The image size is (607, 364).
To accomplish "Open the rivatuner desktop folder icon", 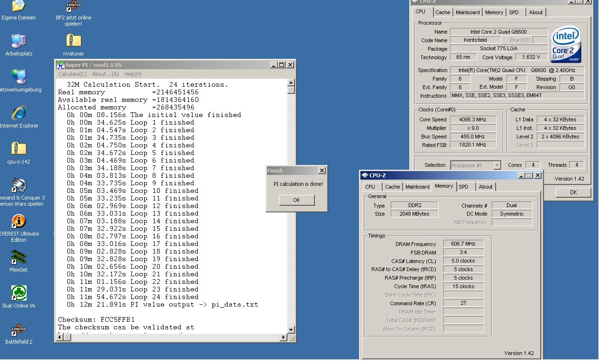I will pyautogui.click(x=74, y=41).
